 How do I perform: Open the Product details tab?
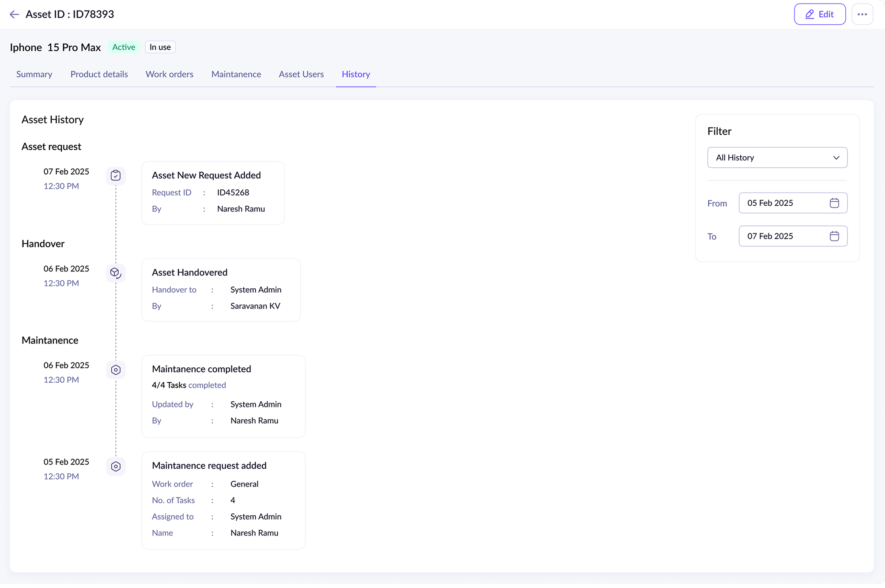point(99,74)
